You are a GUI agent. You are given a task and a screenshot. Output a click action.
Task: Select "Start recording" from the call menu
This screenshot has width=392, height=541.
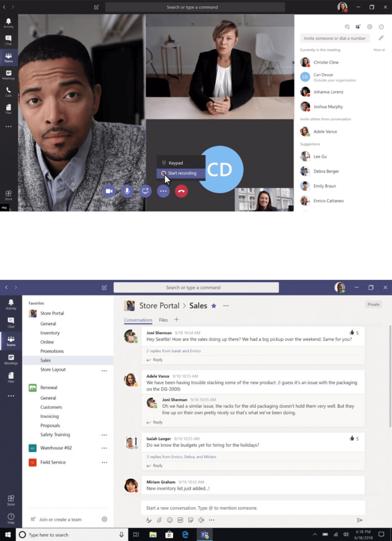point(181,173)
